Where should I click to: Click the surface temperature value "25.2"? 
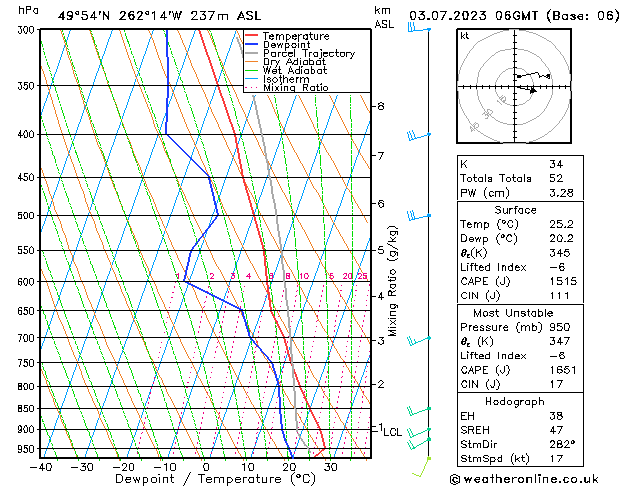[561, 224]
